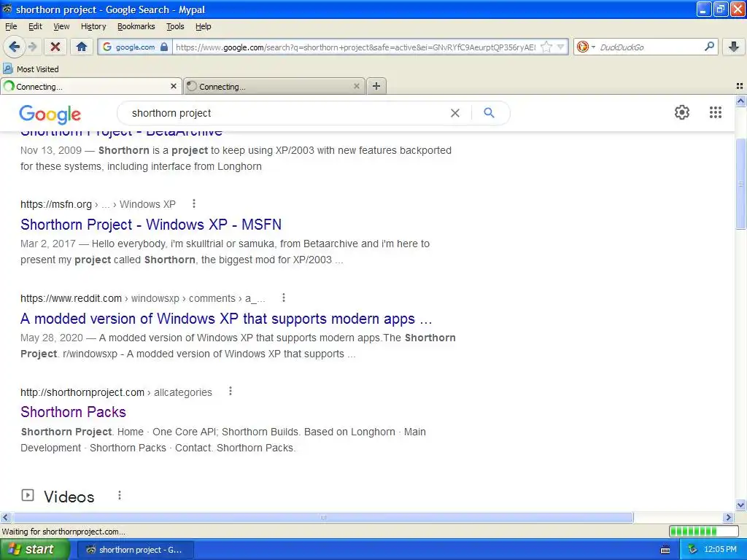This screenshot has height=560, width=747.
Task: Click the network tray icon near clock
Action: pyautogui.click(x=693, y=550)
